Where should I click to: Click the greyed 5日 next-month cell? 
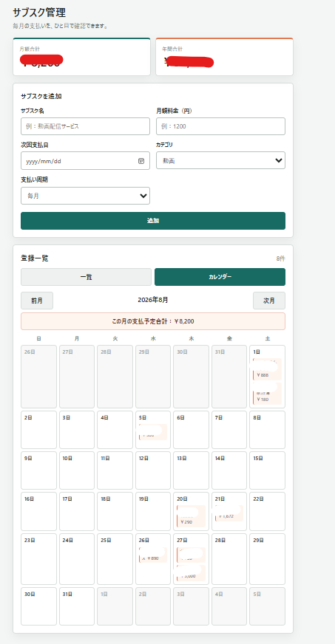pos(267,606)
